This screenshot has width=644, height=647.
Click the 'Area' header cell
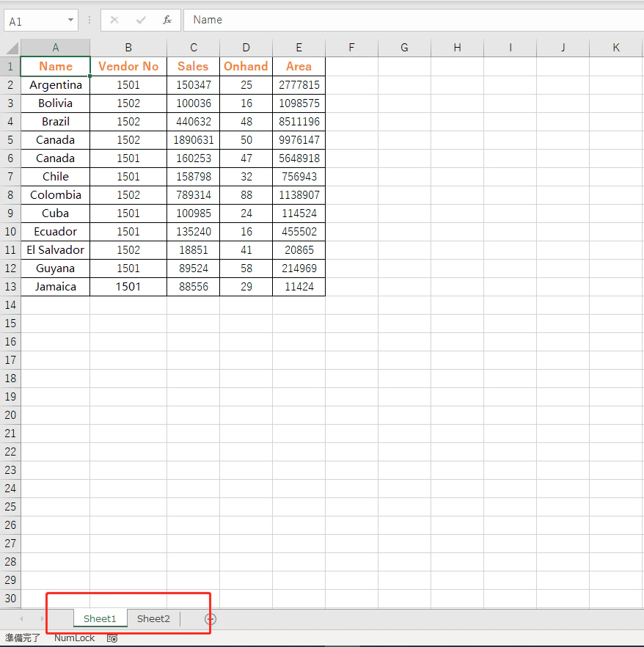pyautogui.click(x=299, y=67)
